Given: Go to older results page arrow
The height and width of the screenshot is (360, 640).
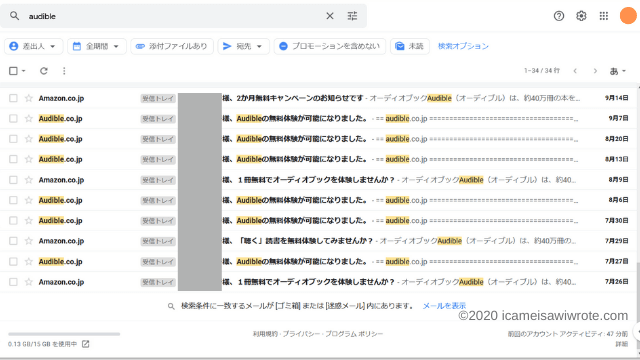Looking at the screenshot, I should pos(595,71).
